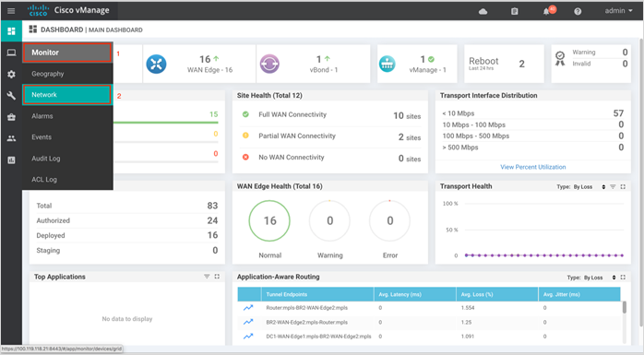Click View Percent Utilization link
Viewport: 644px width, 355px height.
[532, 167]
